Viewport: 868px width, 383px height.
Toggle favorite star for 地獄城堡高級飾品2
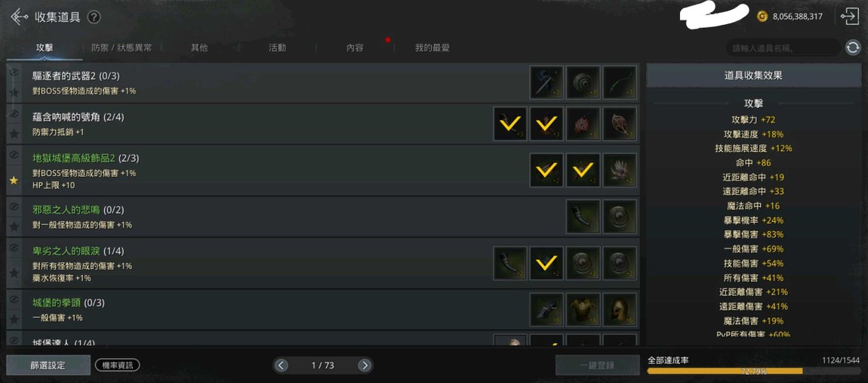[14, 180]
